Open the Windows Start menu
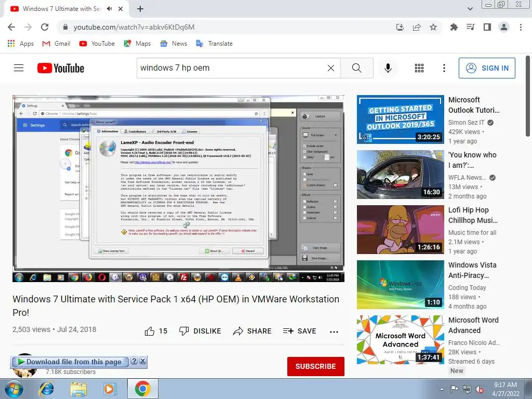 coord(14,389)
